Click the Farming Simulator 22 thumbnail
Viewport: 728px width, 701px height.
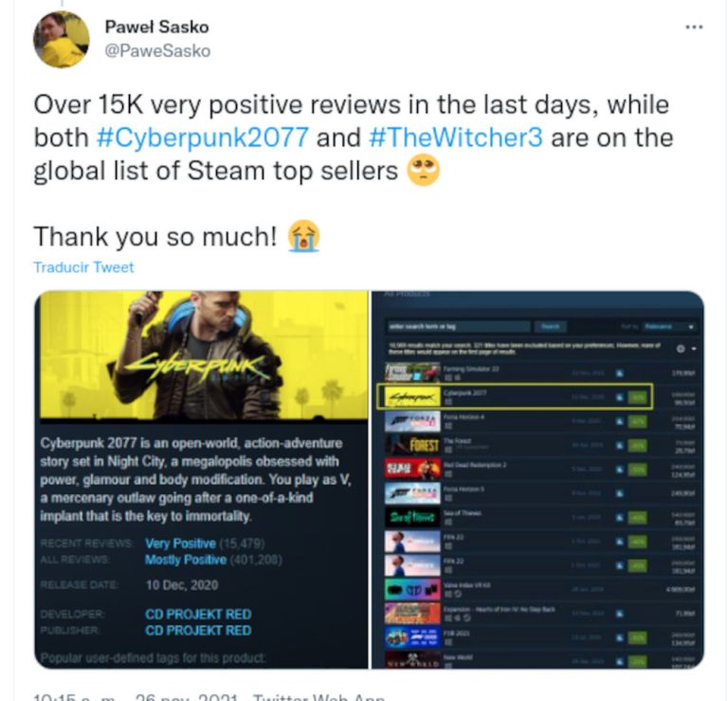coord(412,372)
